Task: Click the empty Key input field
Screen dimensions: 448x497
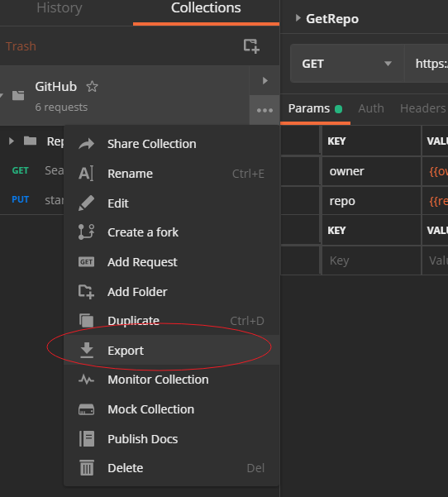Action: click(371, 260)
